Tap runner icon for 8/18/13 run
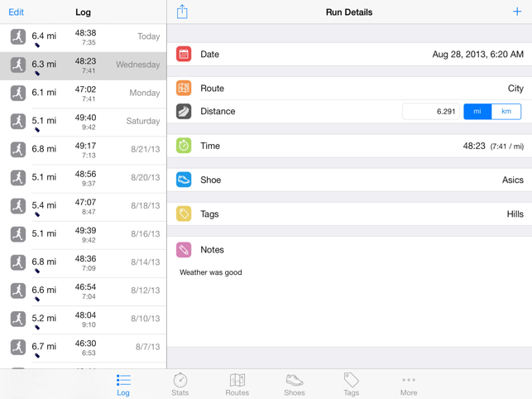Image resolution: width=532 pixels, height=399 pixels. coord(18,206)
